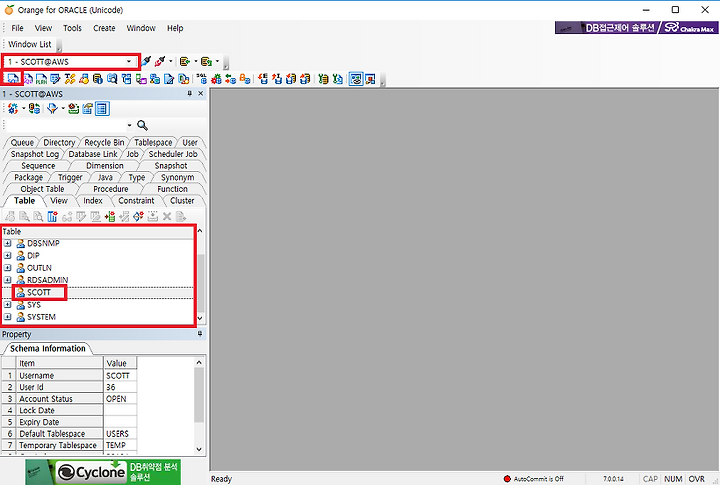The image size is (720, 485).
Task: Switch to the Procedure tab
Action: pyautogui.click(x=111, y=189)
